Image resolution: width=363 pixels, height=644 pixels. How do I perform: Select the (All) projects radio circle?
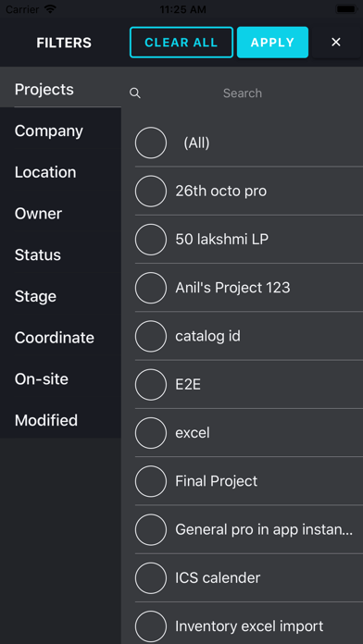coord(151,142)
